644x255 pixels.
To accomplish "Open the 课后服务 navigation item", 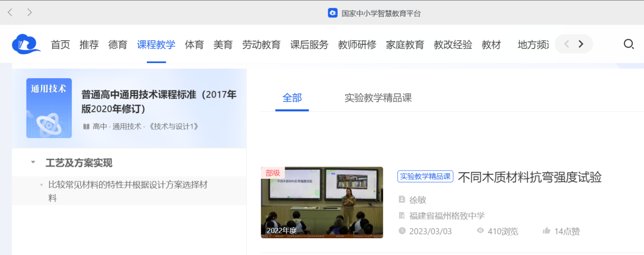I will (309, 45).
